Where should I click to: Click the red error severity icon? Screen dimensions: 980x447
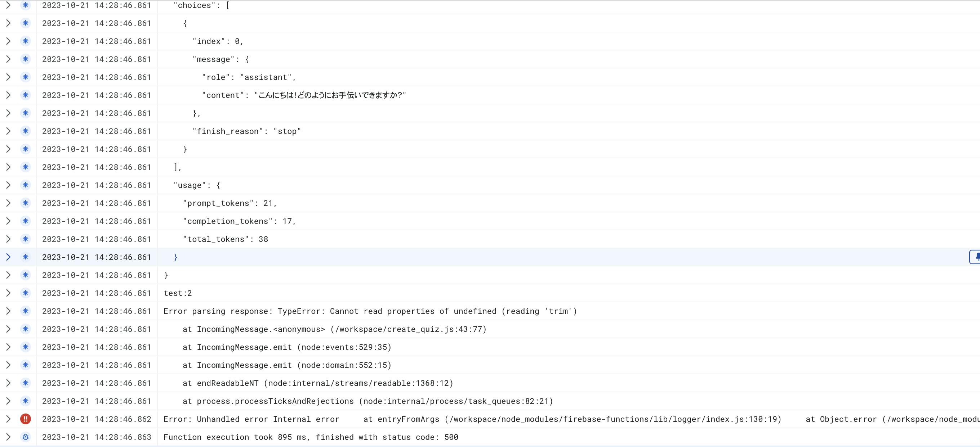coord(26,419)
